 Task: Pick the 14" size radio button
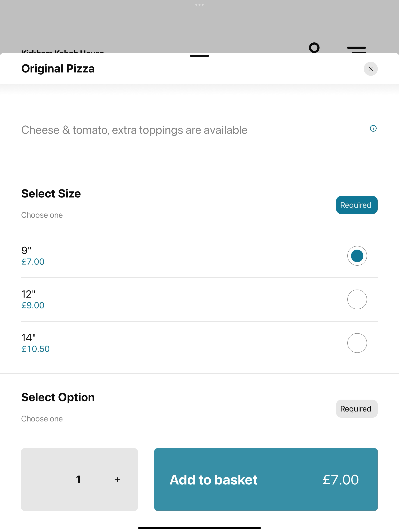point(357,343)
